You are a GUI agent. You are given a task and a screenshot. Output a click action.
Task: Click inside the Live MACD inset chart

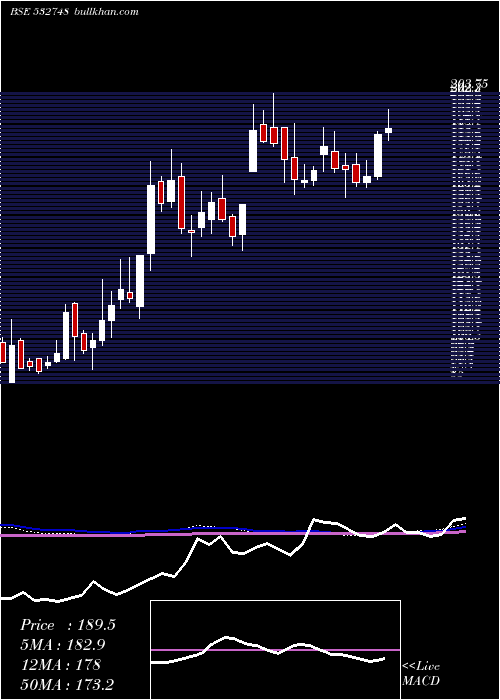click(x=275, y=650)
